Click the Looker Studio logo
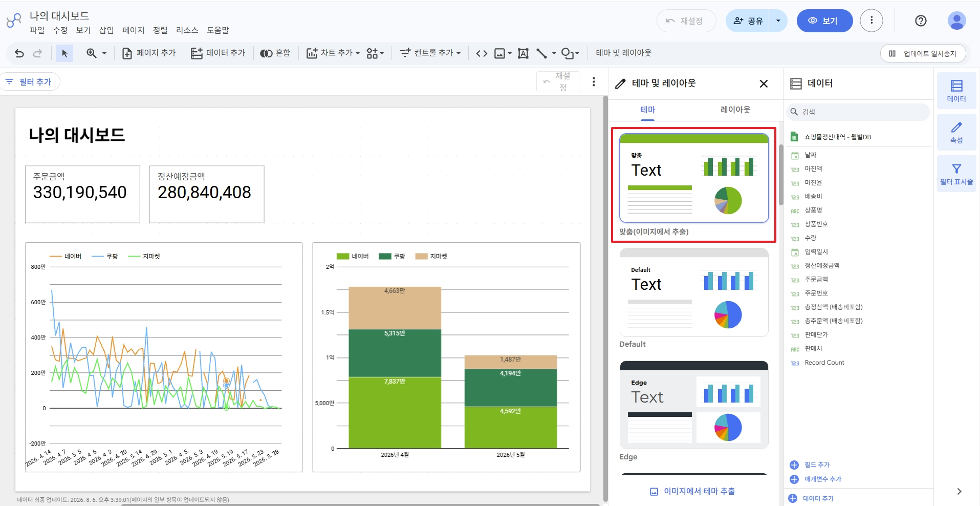This screenshot has width=980, height=506. click(14, 20)
